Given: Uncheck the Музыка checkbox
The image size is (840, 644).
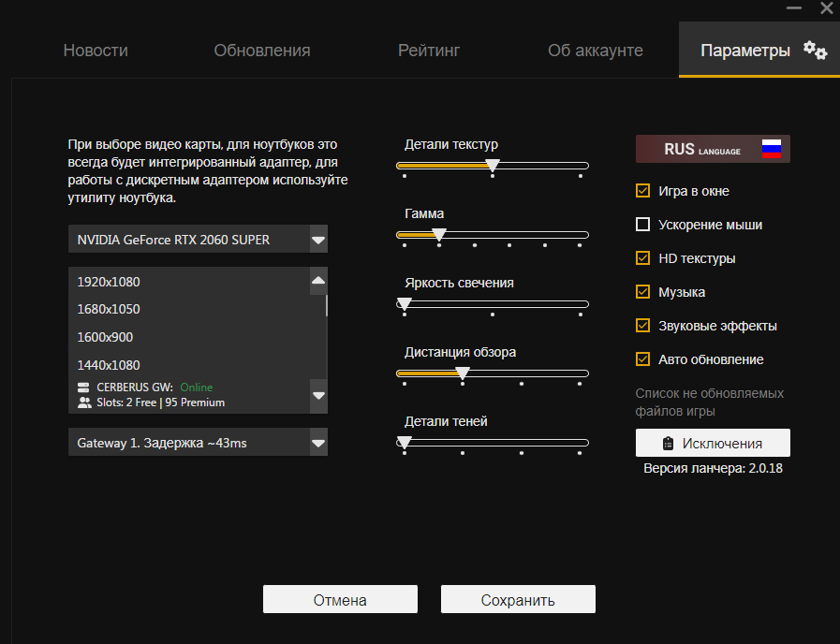Looking at the screenshot, I should pos(642,292).
